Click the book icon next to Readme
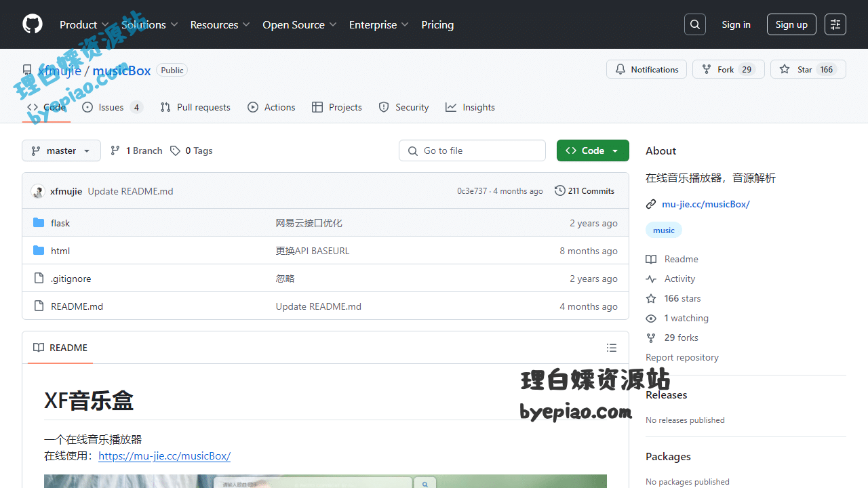This screenshot has width=868, height=488. point(651,259)
